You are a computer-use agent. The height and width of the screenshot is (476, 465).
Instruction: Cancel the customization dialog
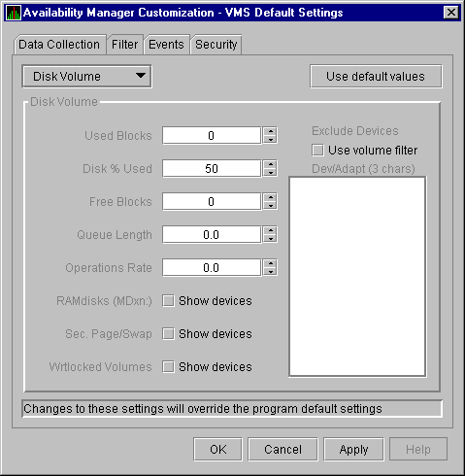(282, 449)
